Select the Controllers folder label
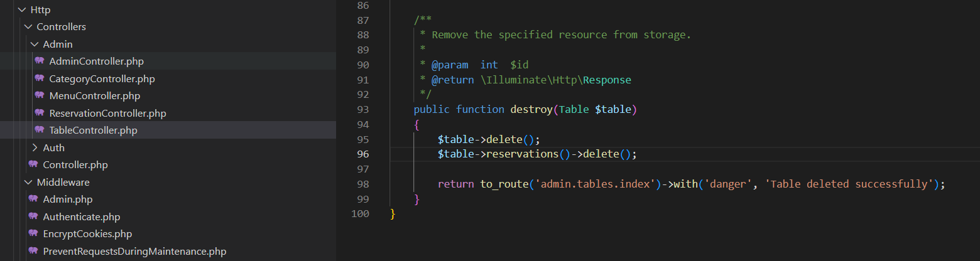 pyautogui.click(x=62, y=27)
